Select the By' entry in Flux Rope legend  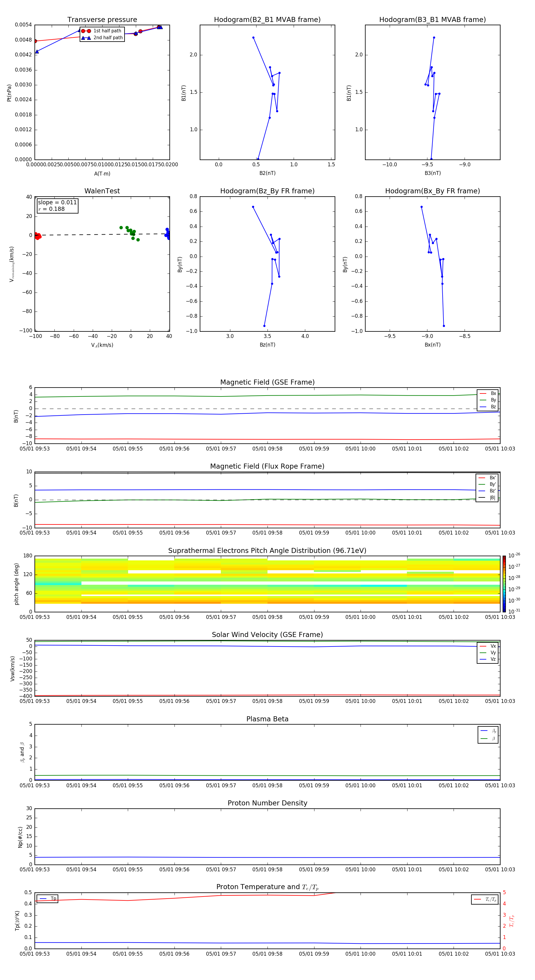pos(487,484)
